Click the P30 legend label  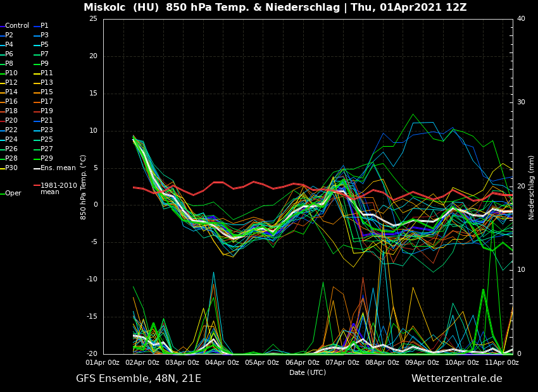11,168
